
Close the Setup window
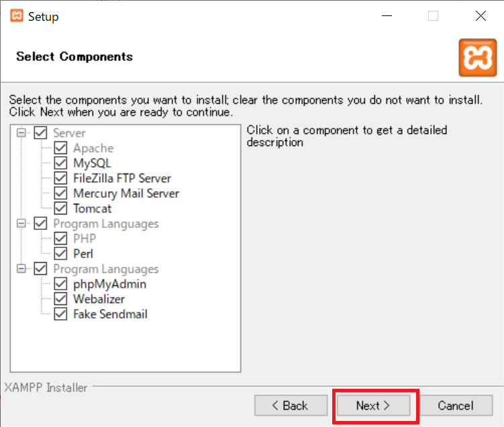481,15
